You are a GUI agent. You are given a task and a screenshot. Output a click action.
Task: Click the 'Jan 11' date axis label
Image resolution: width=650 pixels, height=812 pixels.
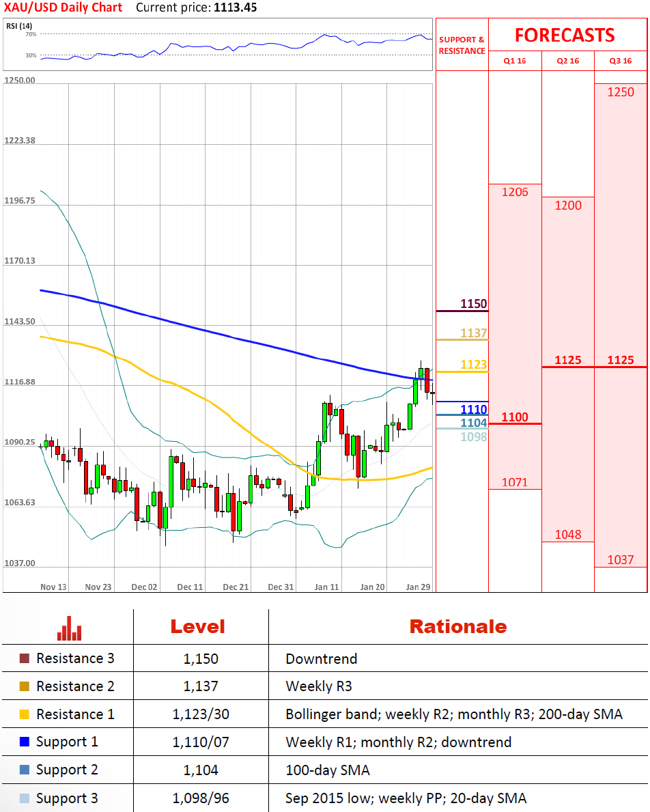tap(326, 587)
